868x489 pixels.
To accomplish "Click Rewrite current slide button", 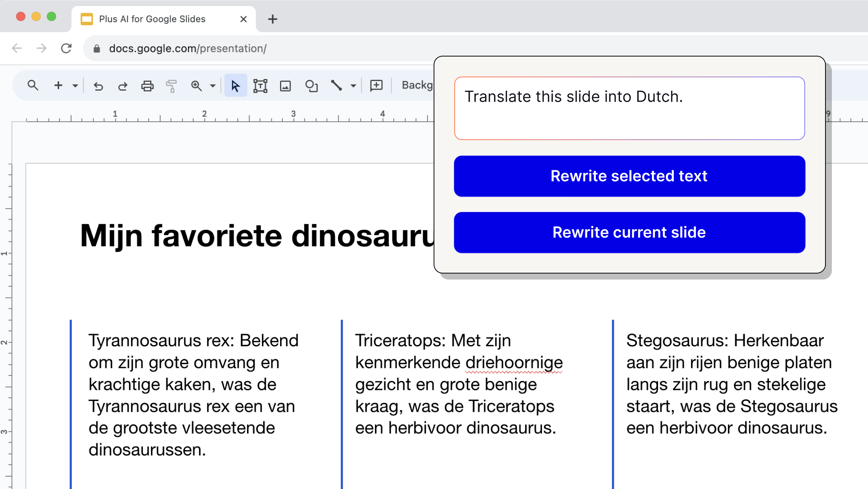I will pos(629,232).
